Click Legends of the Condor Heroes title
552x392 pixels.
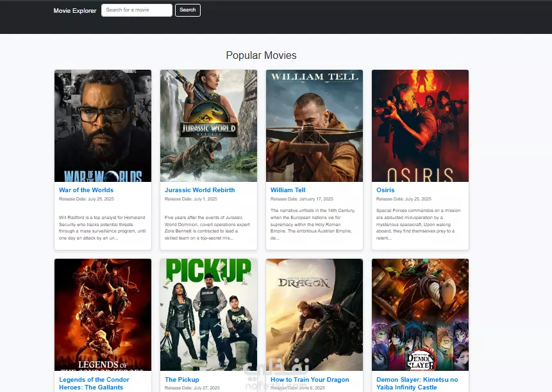coord(94,383)
